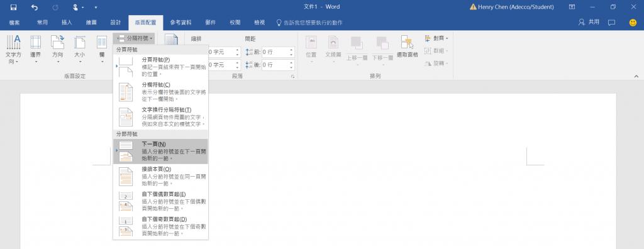Switch to the 郵件 Mailings tab
This screenshot has height=249, width=644.
[211, 23]
